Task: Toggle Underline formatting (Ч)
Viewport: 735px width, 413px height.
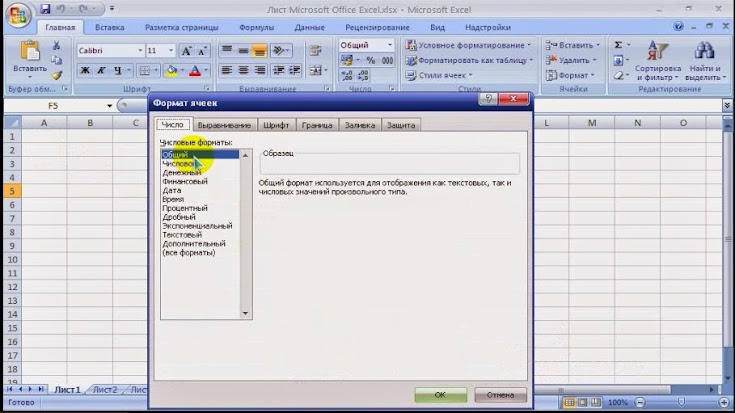Action: coord(118,70)
